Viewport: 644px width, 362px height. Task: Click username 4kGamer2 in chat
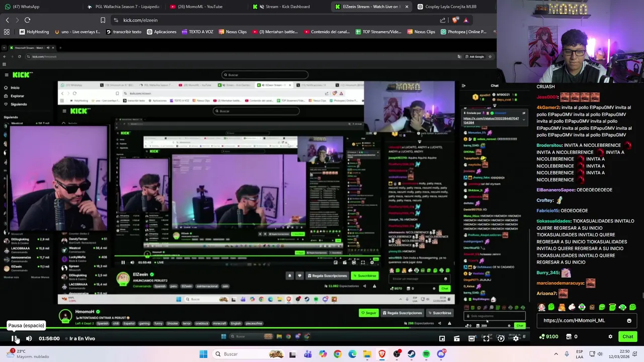(x=548, y=107)
